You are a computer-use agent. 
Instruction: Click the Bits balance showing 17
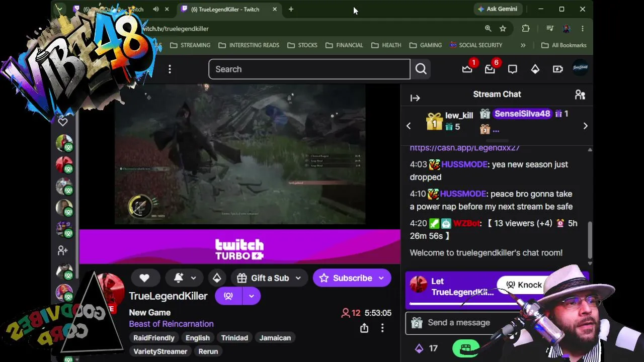(x=426, y=348)
